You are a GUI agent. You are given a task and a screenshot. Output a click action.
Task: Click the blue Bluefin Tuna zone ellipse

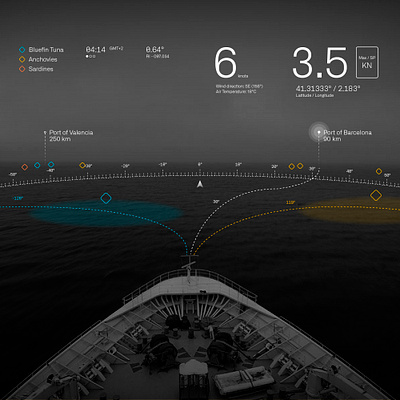[x=107, y=213]
